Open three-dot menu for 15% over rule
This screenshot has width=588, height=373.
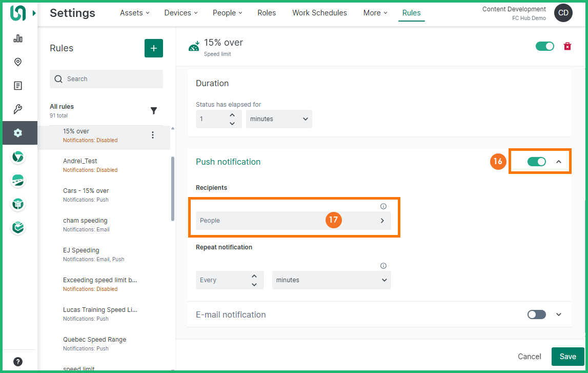pyautogui.click(x=152, y=135)
